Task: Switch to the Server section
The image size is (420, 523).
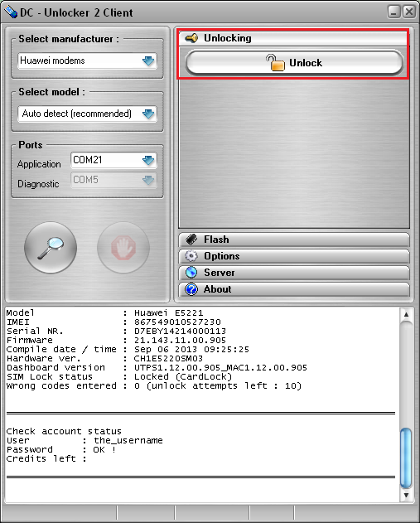Action: click(294, 273)
